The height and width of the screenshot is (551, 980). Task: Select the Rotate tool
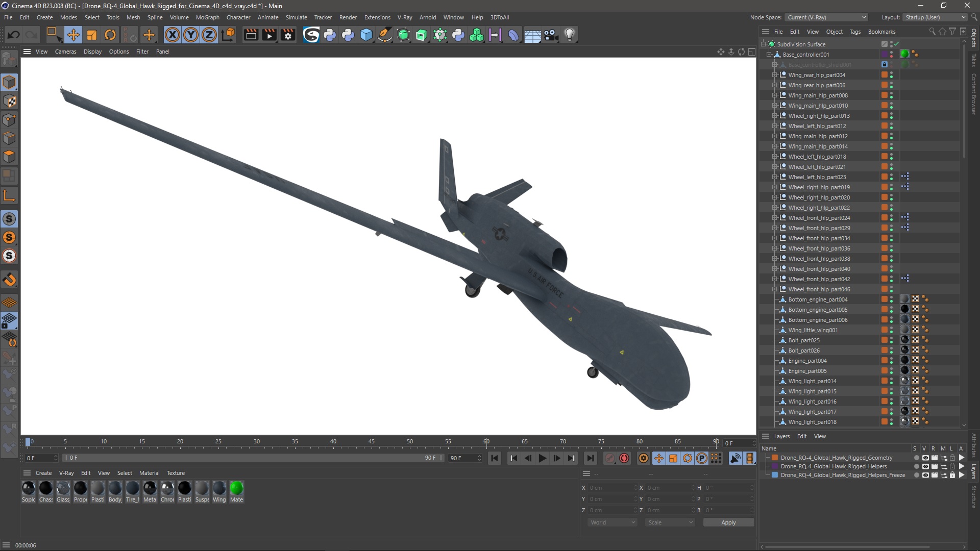tap(110, 35)
